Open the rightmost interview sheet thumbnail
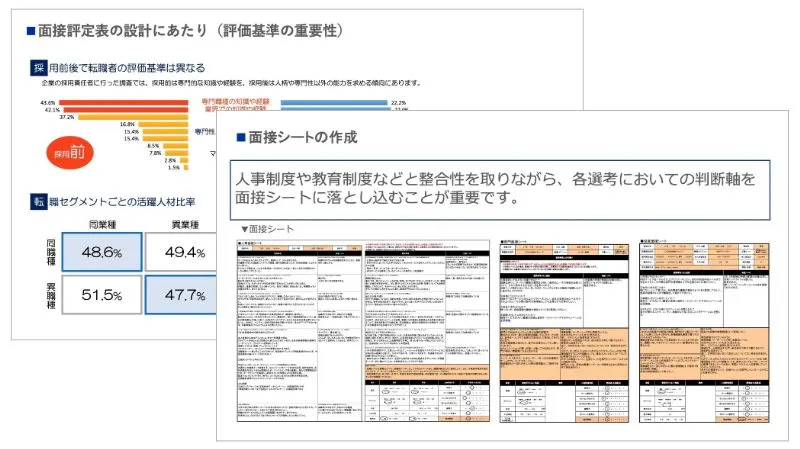800x449 pixels. (704, 331)
